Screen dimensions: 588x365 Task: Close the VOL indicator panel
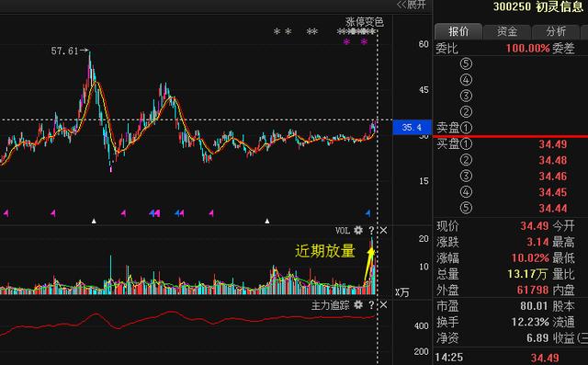[x=383, y=231]
